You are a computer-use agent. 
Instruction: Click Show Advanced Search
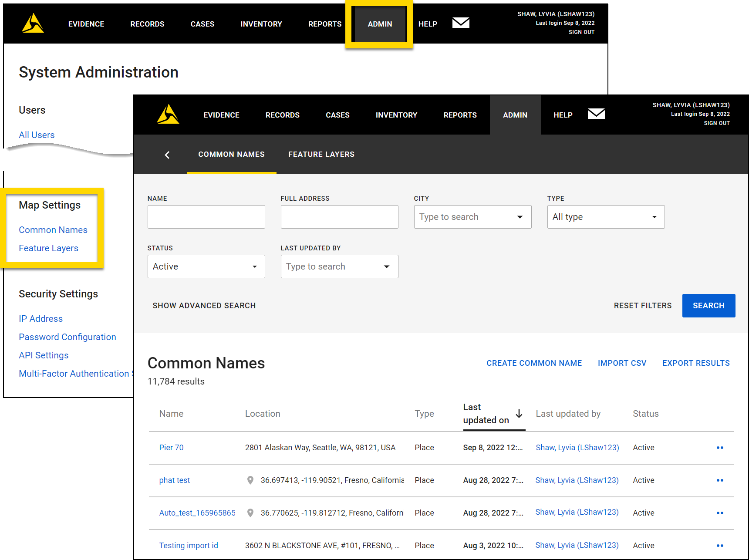click(x=204, y=305)
